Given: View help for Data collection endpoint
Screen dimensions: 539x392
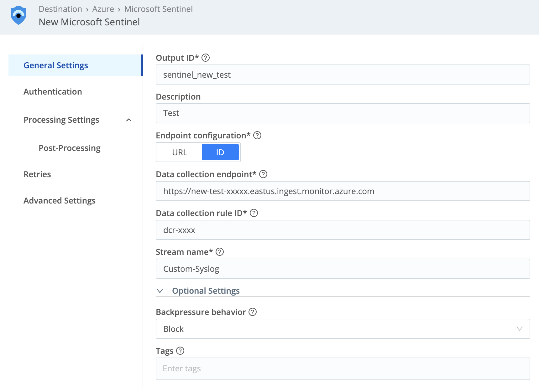Looking at the screenshot, I should [x=264, y=174].
